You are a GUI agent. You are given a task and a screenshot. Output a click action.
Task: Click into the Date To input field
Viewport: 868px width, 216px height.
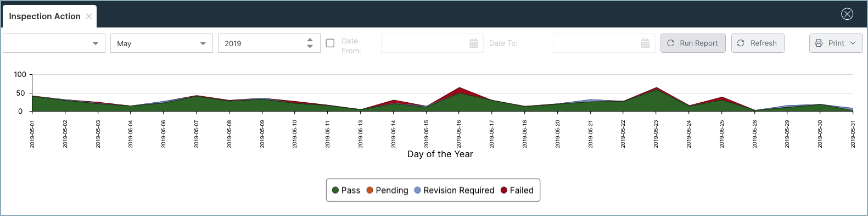click(596, 43)
